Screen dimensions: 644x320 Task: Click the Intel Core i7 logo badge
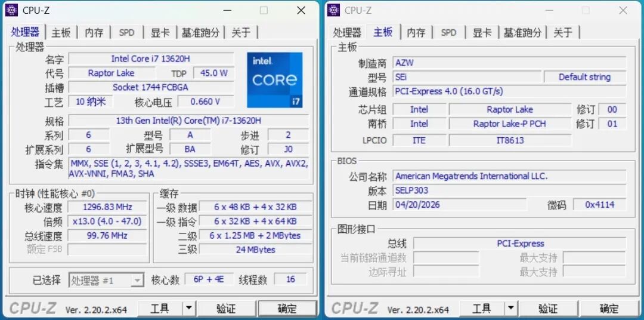click(275, 80)
